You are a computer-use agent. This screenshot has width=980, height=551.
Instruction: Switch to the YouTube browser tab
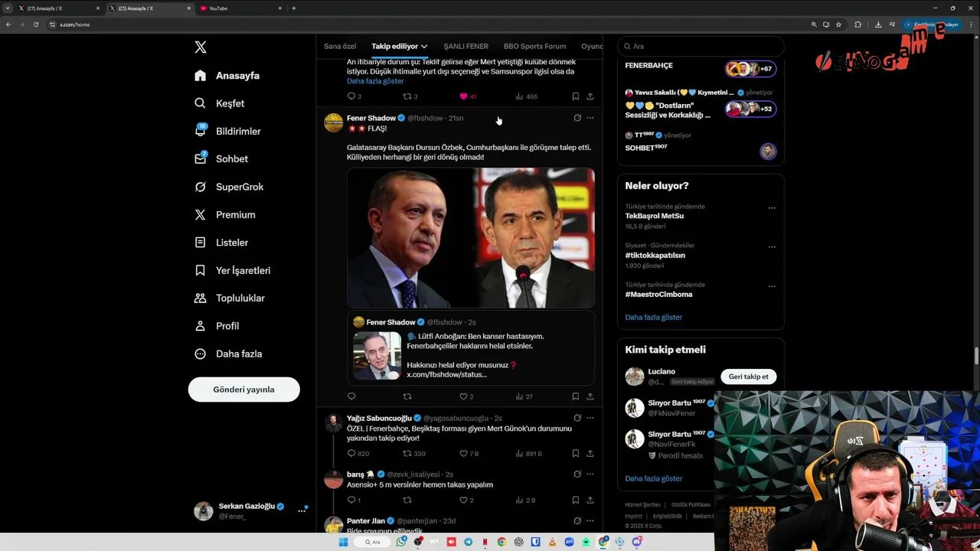240,8
